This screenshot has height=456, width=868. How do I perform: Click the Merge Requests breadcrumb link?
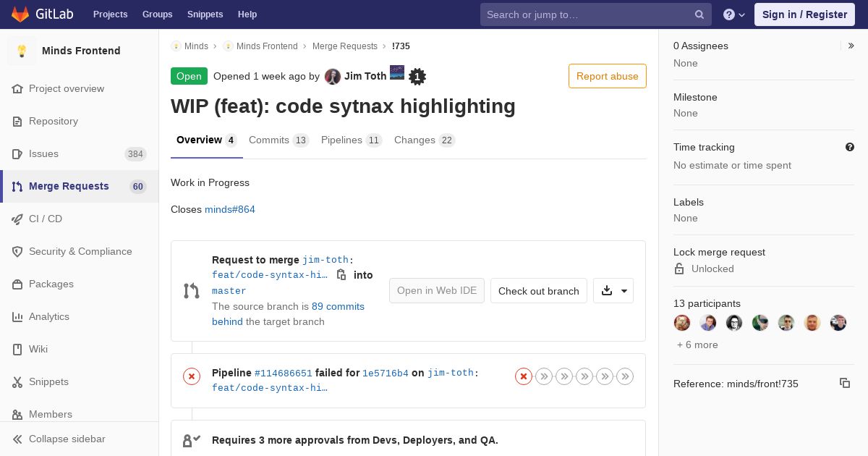[345, 46]
